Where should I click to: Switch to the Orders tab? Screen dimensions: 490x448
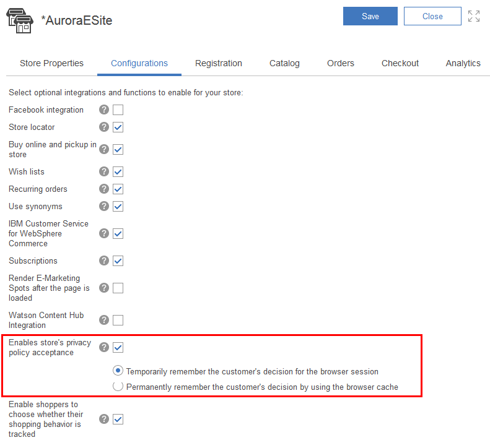[340, 63]
